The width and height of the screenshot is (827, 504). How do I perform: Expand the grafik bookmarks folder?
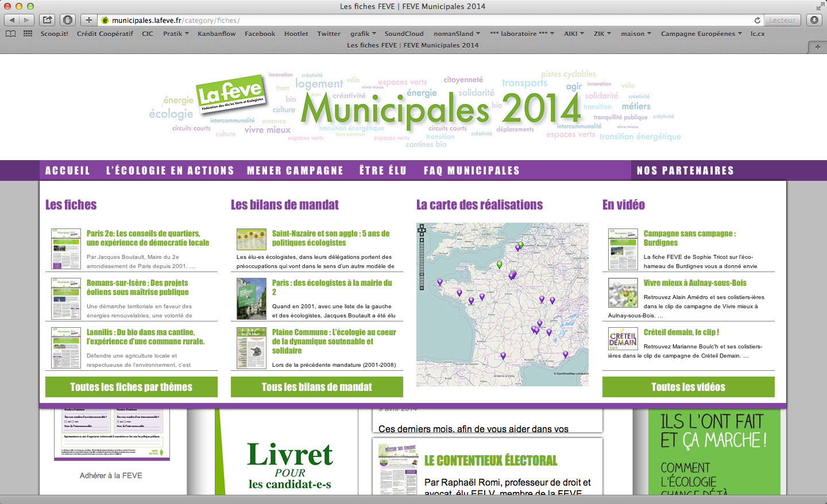(x=363, y=34)
